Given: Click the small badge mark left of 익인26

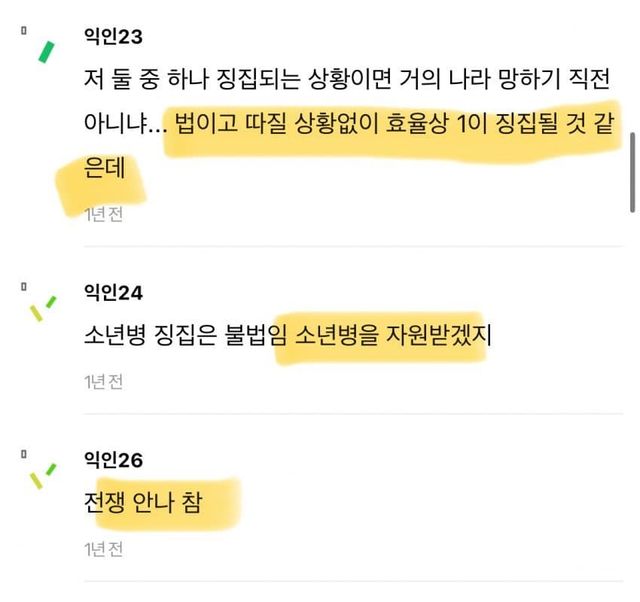Looking at the screenshot, I should pyautogui.click(x=23, y=454).
